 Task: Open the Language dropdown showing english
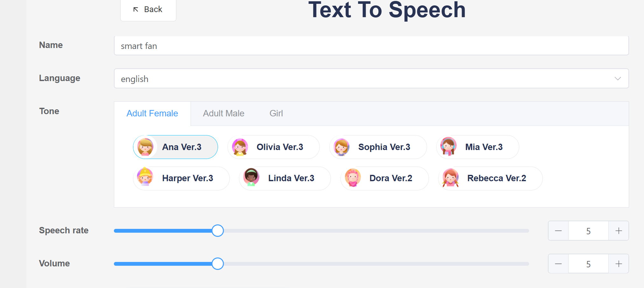point(363,79)
